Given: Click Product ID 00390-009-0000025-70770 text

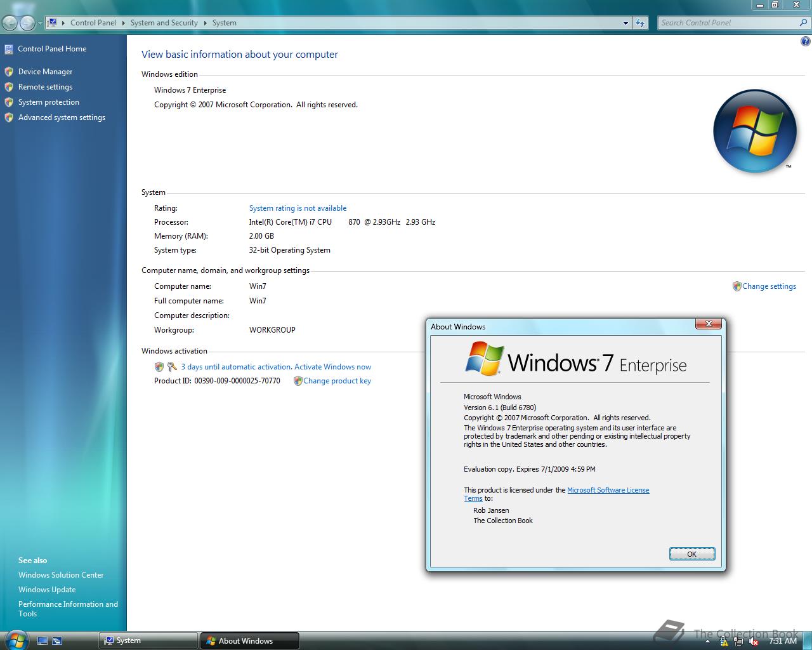Looking at the screenshot, I should point(217,381).
